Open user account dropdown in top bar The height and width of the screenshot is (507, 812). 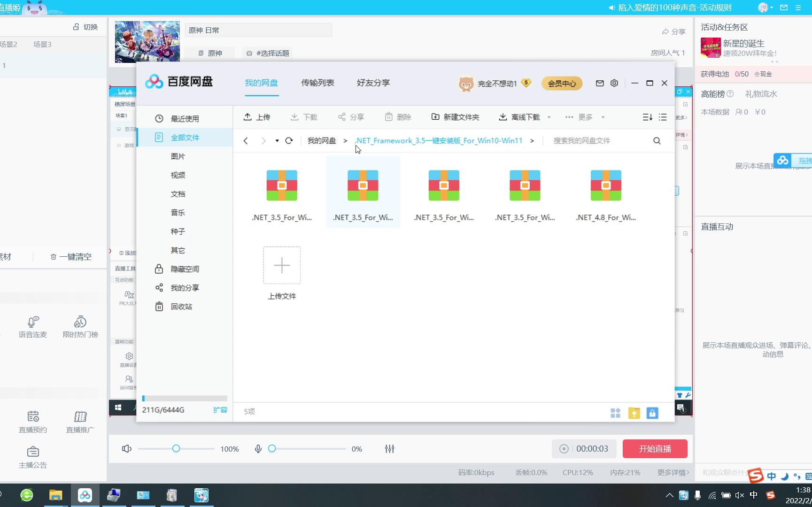766,8
